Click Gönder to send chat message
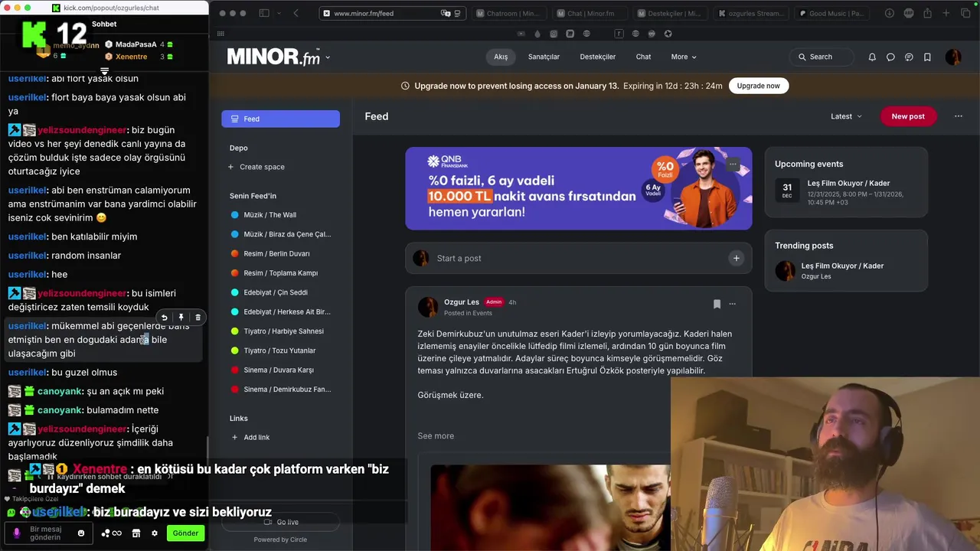 point(185,533)
